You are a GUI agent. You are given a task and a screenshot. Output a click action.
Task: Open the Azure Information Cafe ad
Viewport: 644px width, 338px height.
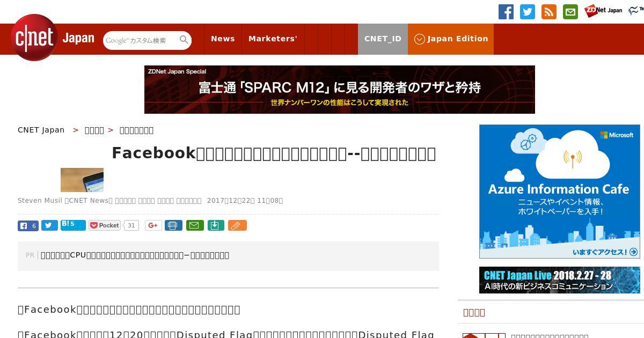[x=560, y=192]
